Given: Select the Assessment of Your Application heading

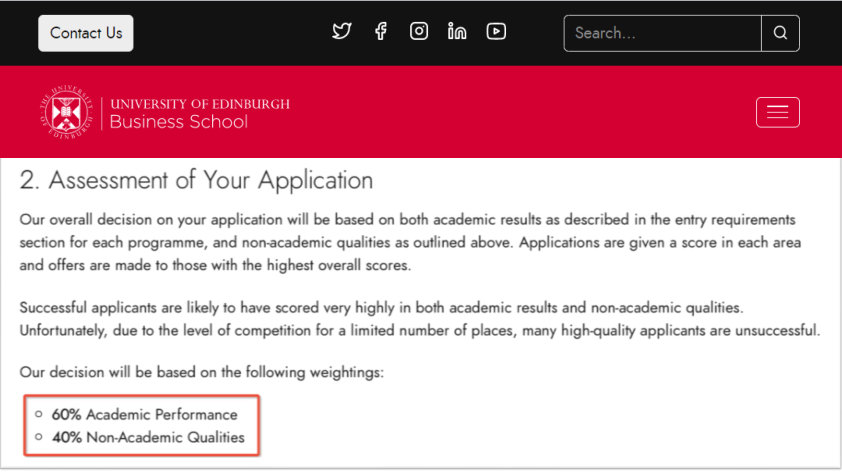Looking at the screenshot, I should click(x=196, y=181).
